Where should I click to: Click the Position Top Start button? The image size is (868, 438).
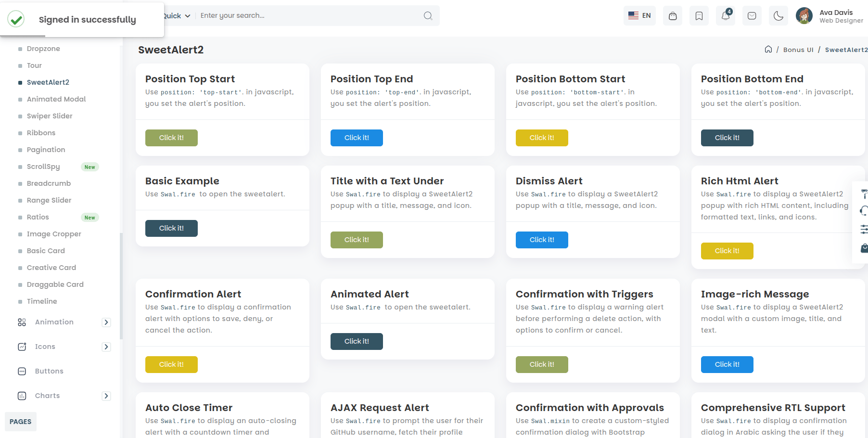point(171,138)
